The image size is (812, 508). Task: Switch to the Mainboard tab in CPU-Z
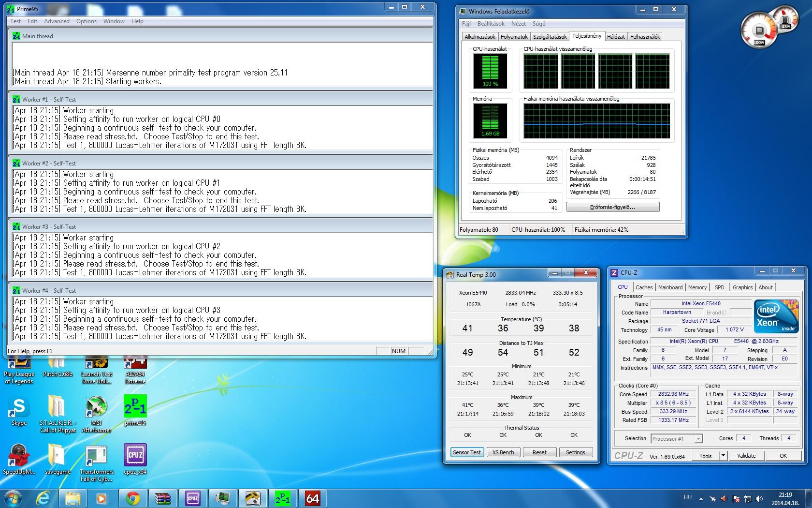click(670, 287)
